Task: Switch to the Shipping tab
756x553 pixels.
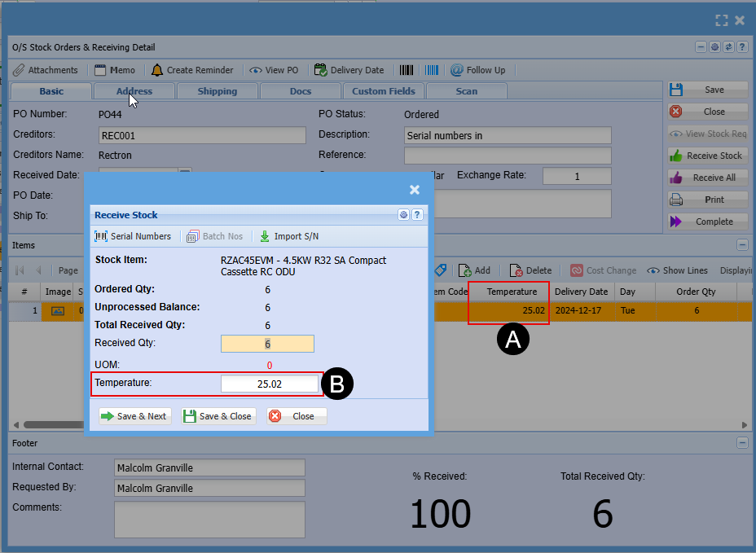Action: [x=217, y=91]
